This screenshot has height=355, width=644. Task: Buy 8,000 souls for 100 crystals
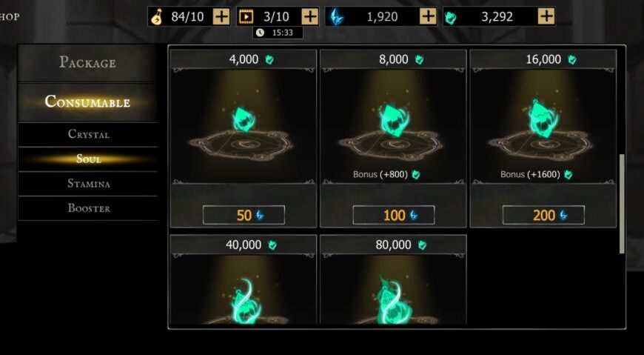pyautogui.click(x=394, y=215)
